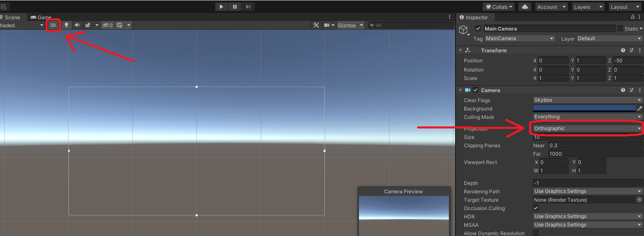
Task: Open the Gizmos dropdown arrow
Action: click(x=361, y=25)
